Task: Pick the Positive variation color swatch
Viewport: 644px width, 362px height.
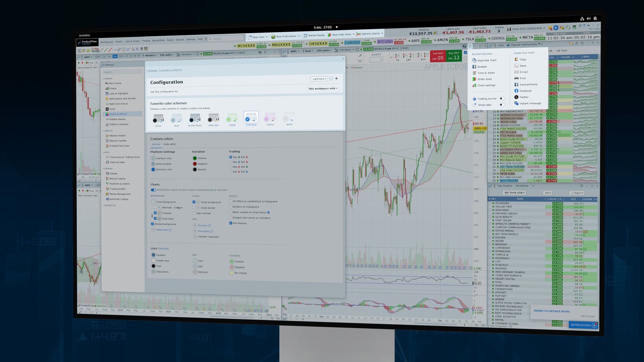Action: [x=195, y=158]
